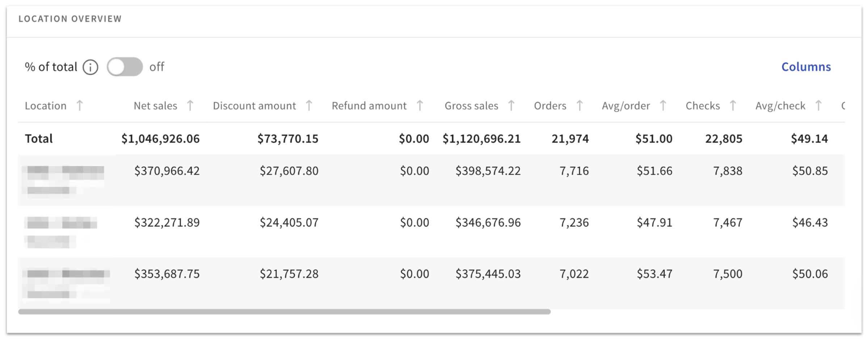The image size is (868, 339).
Task: Enable the '% of total' toggle switch
Action: 125,67
